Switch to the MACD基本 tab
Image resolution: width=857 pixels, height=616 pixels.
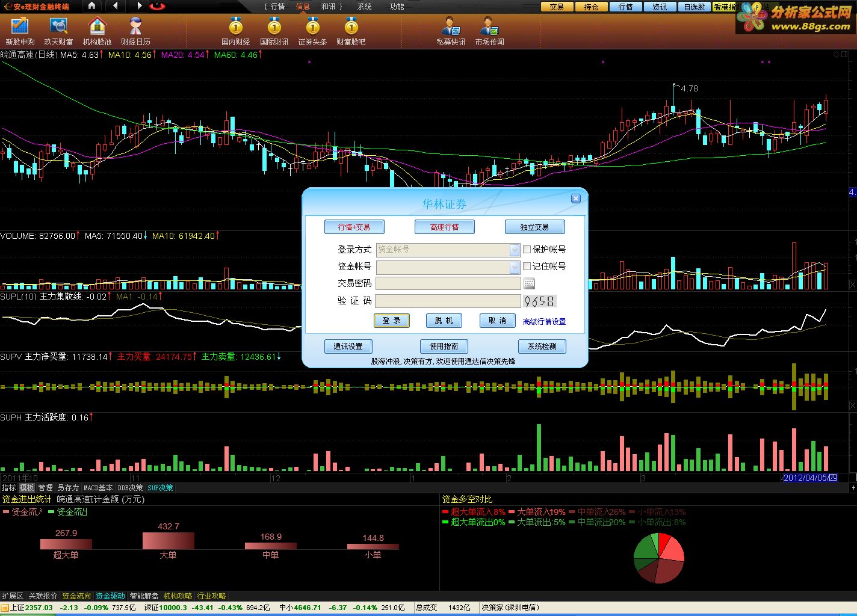[x=97, y=488]
